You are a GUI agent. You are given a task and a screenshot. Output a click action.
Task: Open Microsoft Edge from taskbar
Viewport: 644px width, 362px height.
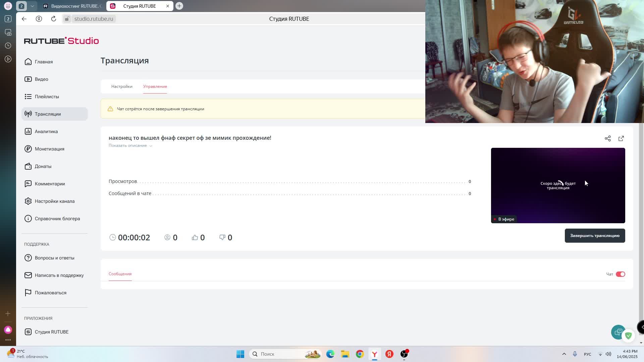330,354
